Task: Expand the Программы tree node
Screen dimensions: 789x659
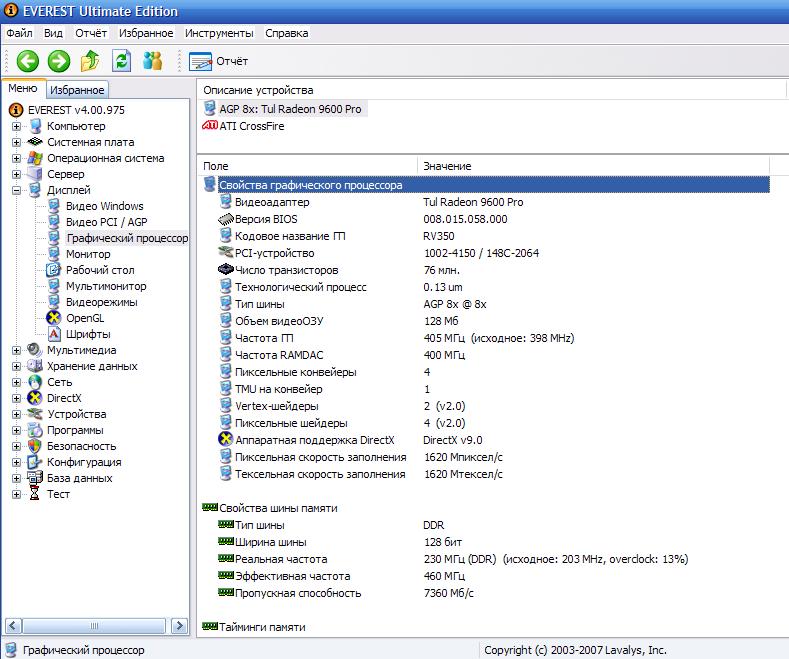Action: [16, 431]
